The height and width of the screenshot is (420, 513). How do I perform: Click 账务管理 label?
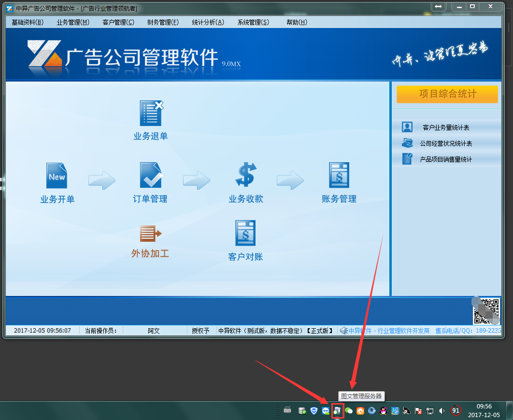(339, 199)
